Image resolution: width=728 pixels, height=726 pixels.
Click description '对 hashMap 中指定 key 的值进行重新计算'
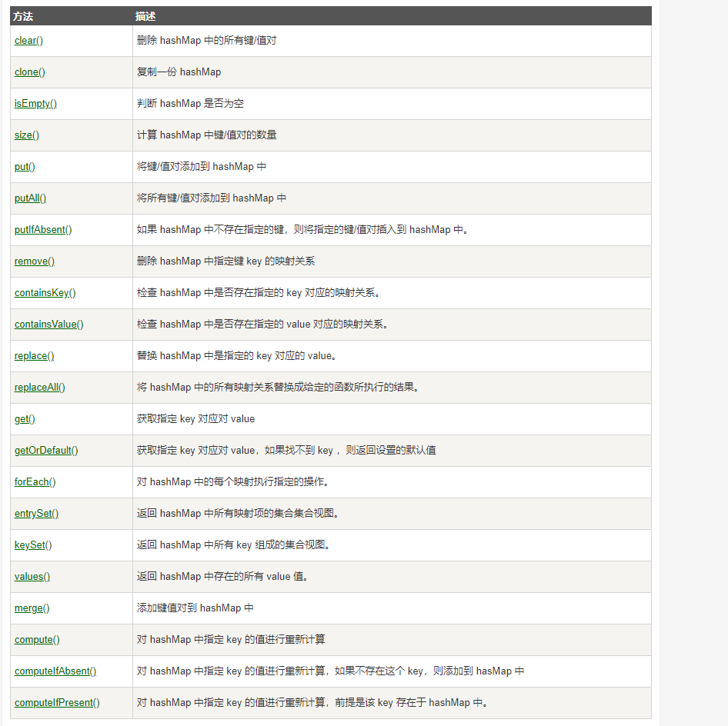231,640
